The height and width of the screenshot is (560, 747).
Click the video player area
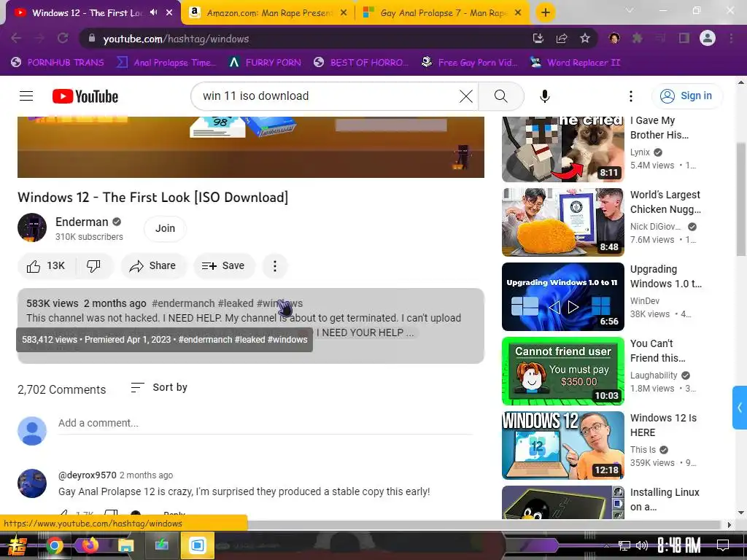(x=251, y=147)
